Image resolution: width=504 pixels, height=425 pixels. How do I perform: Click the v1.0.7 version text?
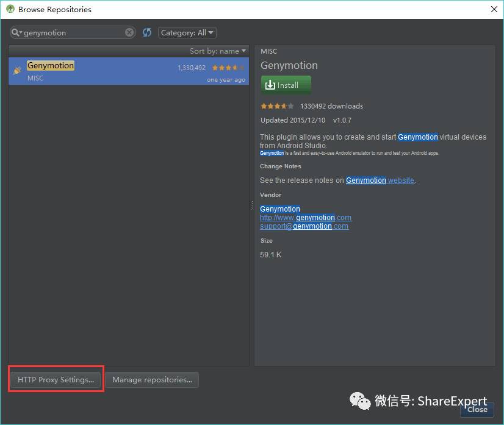point(342,120)
